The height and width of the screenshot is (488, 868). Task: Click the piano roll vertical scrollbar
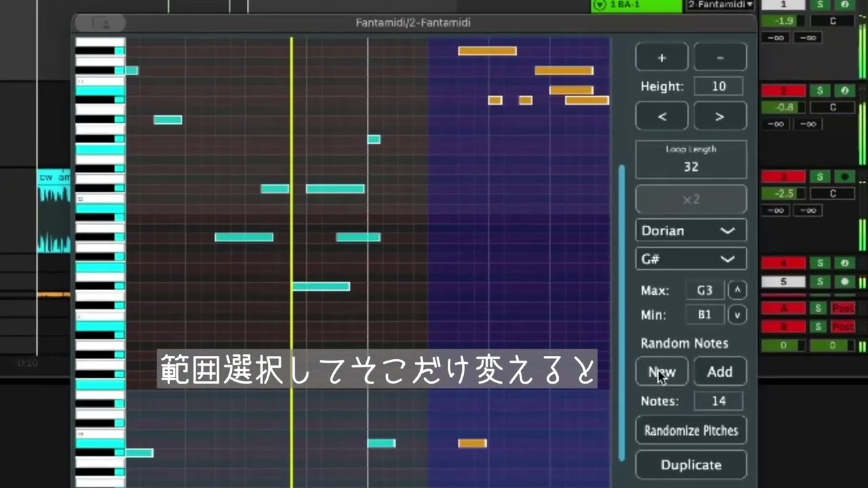[622, 312]
